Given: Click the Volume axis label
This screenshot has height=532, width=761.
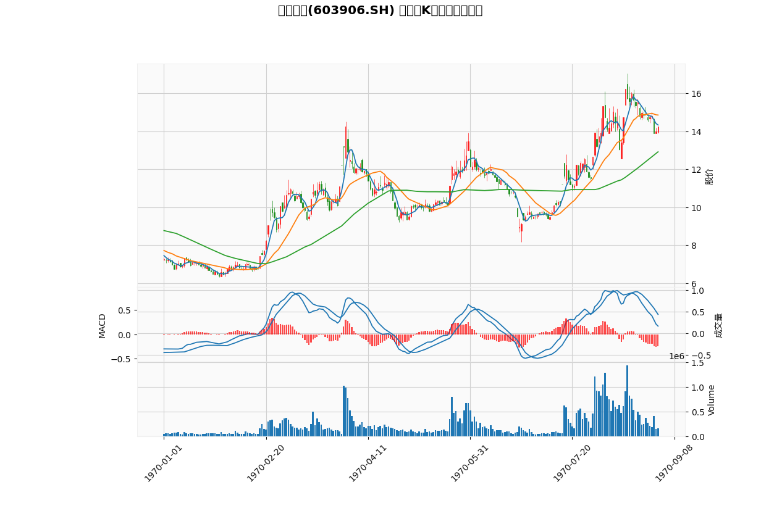Looking at the screenshot, I should [712, 400].
